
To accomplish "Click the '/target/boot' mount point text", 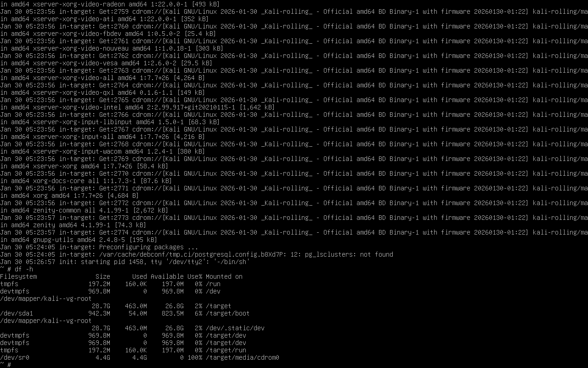I will coord(228,313).
